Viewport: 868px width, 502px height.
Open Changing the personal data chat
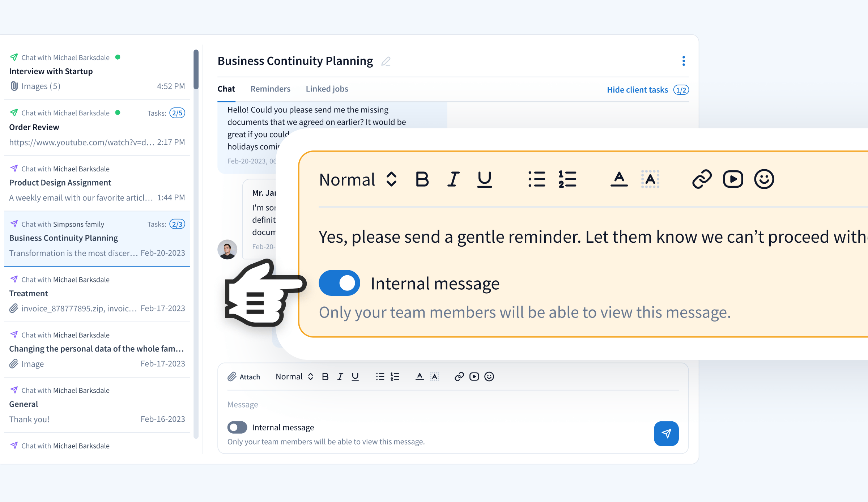pos(97,349)
